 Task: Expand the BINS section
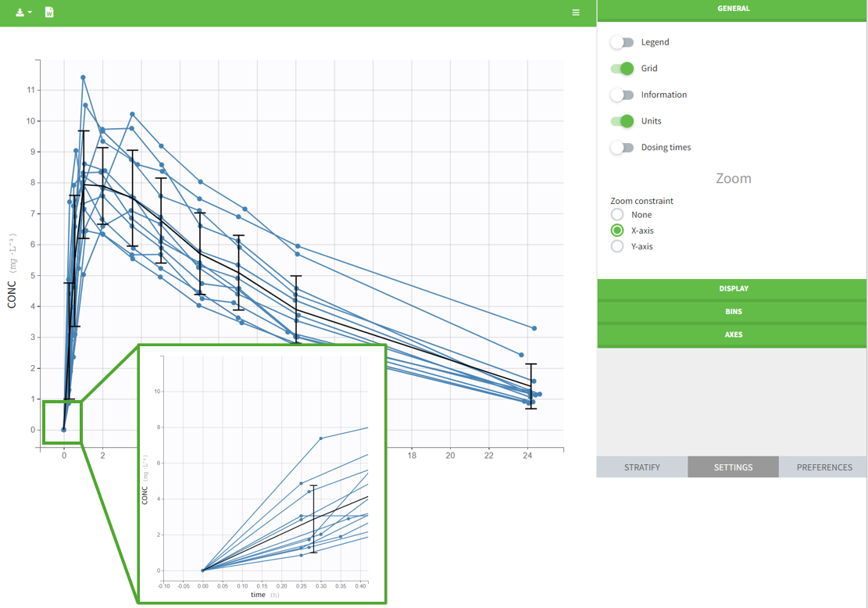733,312
